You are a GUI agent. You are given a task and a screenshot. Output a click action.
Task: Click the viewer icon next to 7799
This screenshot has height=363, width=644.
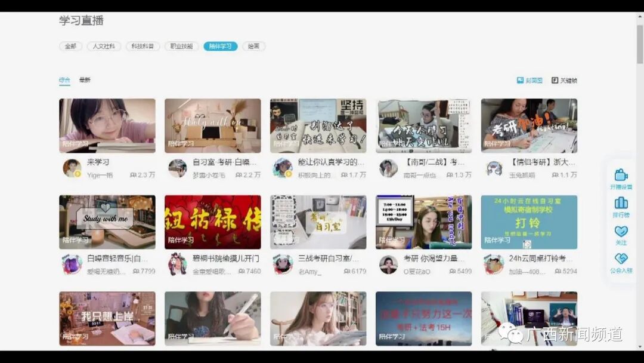click(x=136, y=271)
